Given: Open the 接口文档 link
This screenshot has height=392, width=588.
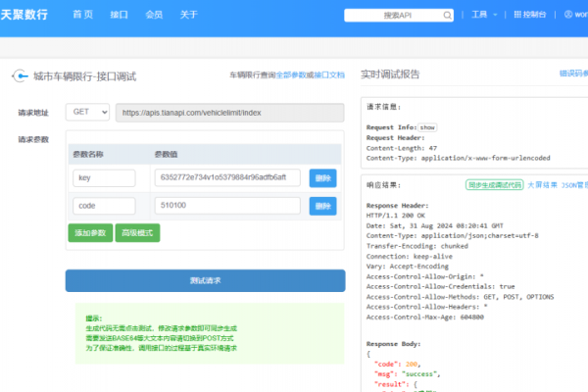Looking at the screenshot, I should tap(329, 75).
